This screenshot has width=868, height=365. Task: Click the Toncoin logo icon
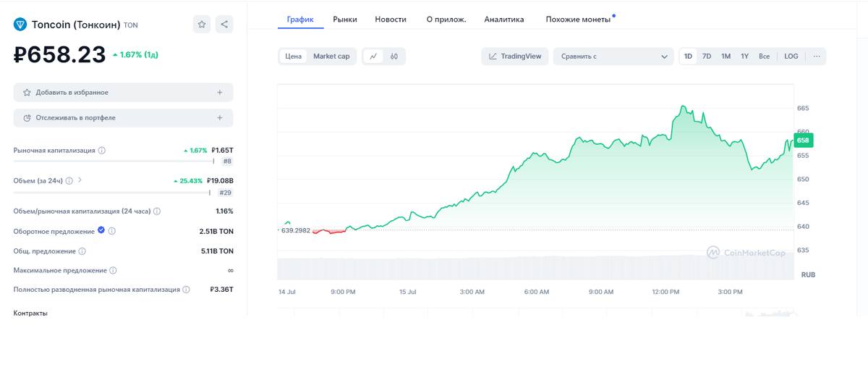(x=20, y=25)
